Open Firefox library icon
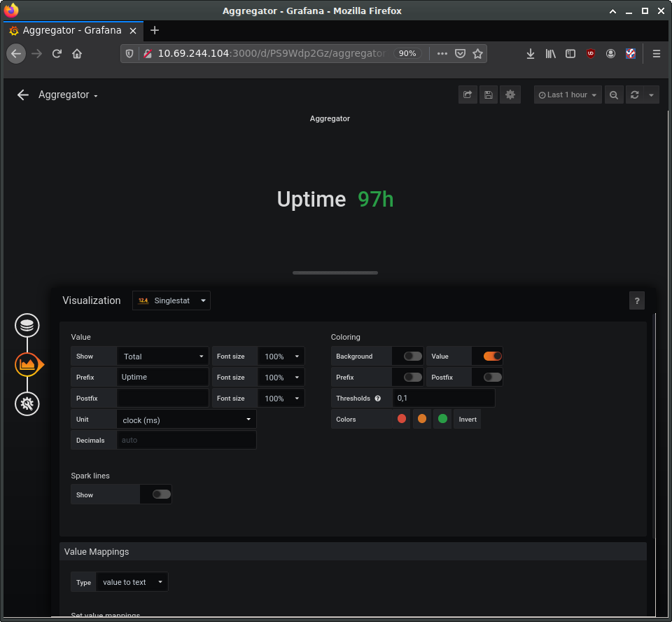Screen dimensions: 672x622 550,54
